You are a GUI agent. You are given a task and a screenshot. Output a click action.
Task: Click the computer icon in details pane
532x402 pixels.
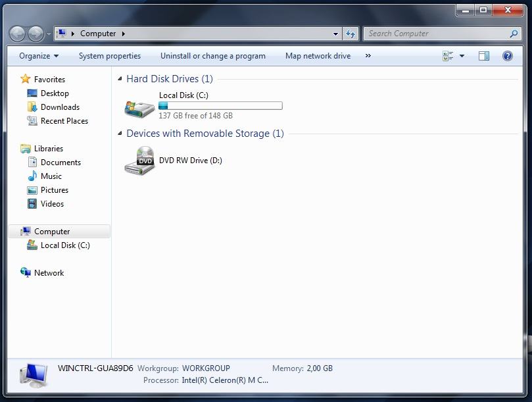point(34,376)
